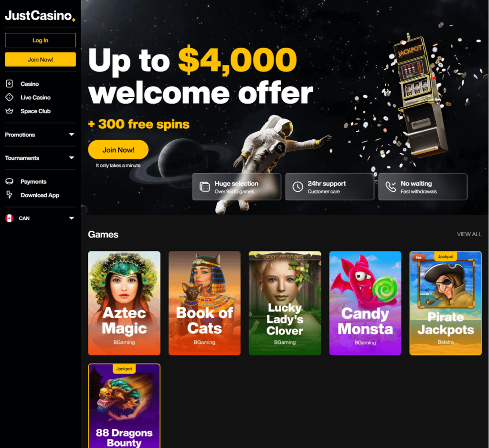Click the Canada flag icon
The image size is (489, 448).
pos(10,218)
